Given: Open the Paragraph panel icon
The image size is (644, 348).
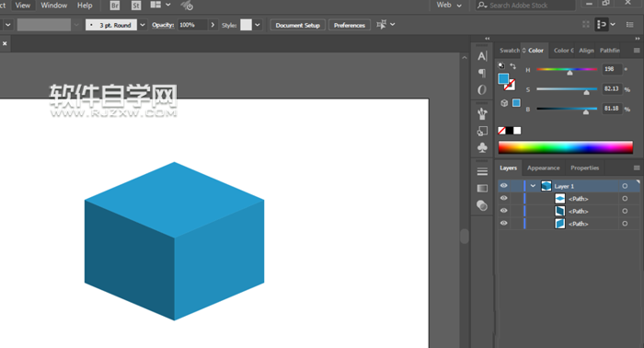Looking at the screenshot, I should tap(482, 73).
